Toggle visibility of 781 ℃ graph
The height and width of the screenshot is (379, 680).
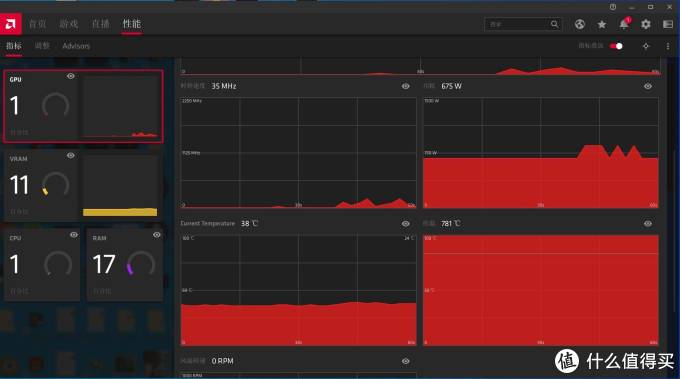pos(648,224)
